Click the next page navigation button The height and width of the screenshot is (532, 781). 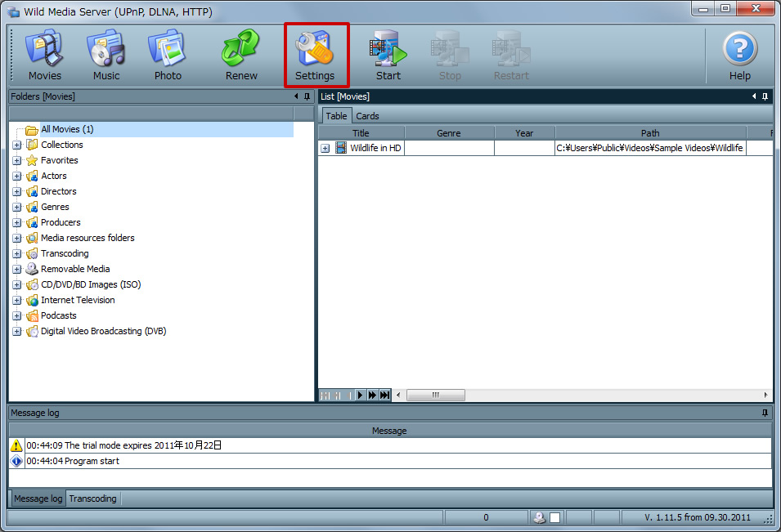click(372, 396)
